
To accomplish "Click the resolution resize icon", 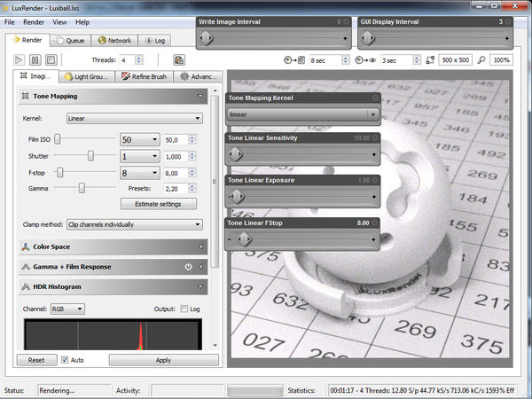I will [x=430, y=60].
